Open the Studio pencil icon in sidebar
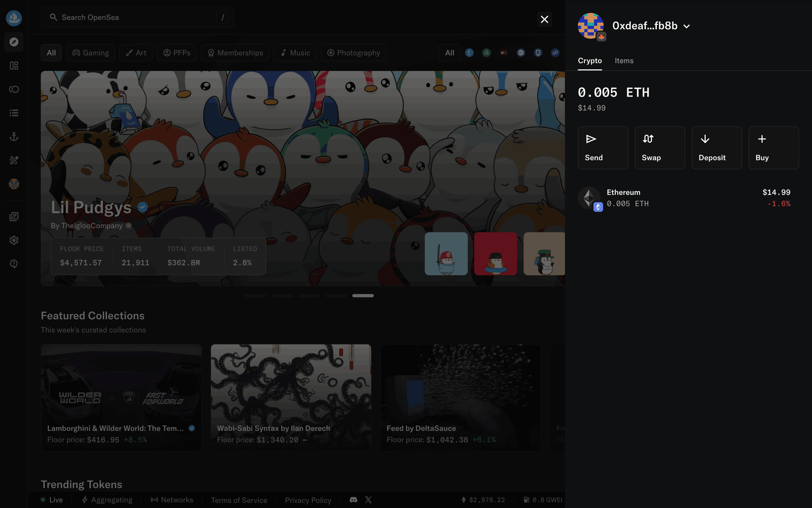Screen dimensions: 812x508 point(14,160)
